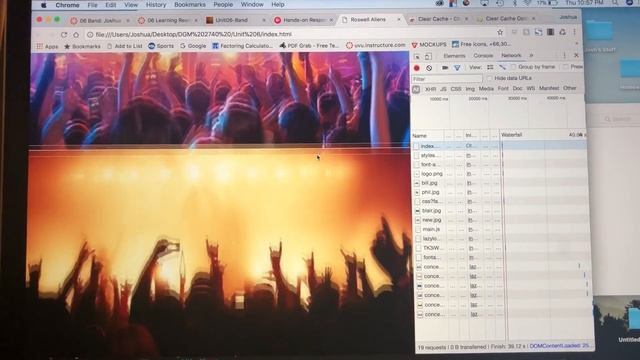This screenshot has width=640, height=360.
Task: Click the Wi-Fi icon in the menu bar
Action: [527, 3]
